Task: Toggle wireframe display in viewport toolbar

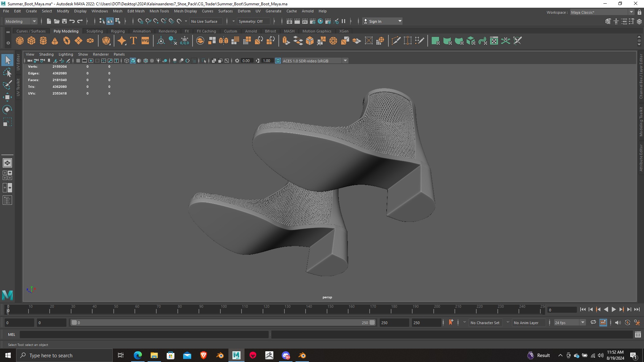Action: (126, 61)
